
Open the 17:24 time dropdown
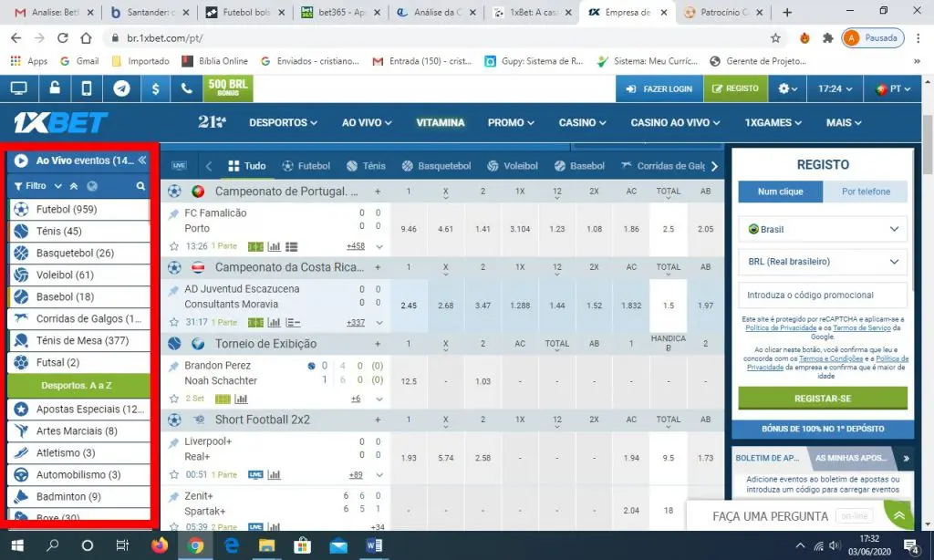[x=835, y=88]
